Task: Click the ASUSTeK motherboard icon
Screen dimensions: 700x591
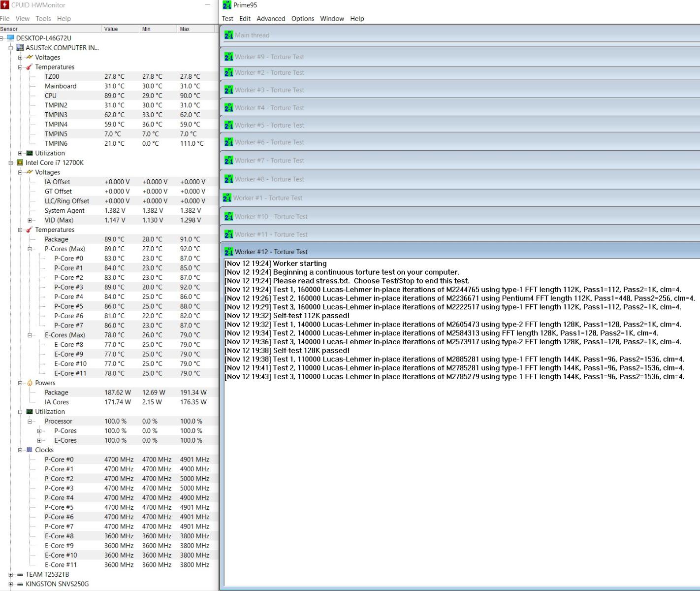Action: click(x=20, y=48)
